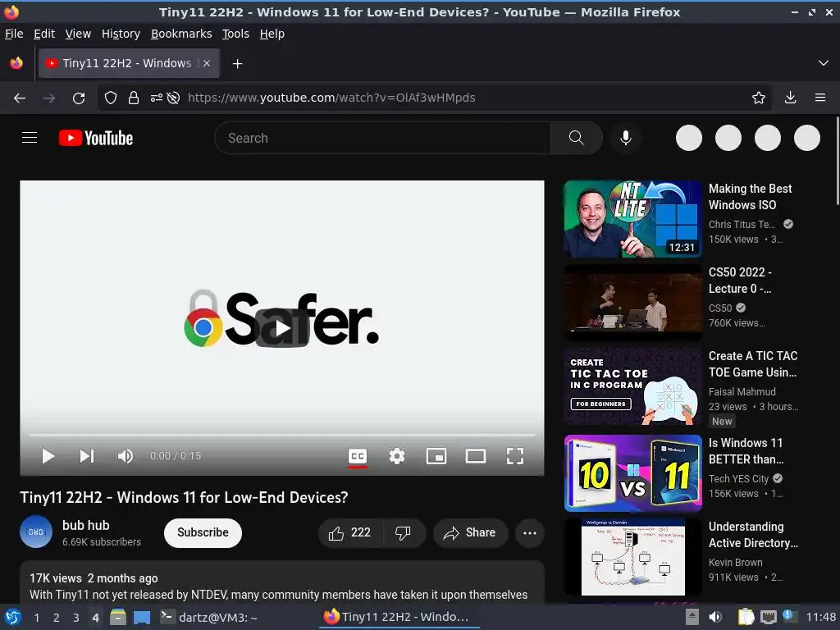The width and height of the screenshot is (840, 630).
Task: Start voice search with the microphone
Action: coord(625,138)
